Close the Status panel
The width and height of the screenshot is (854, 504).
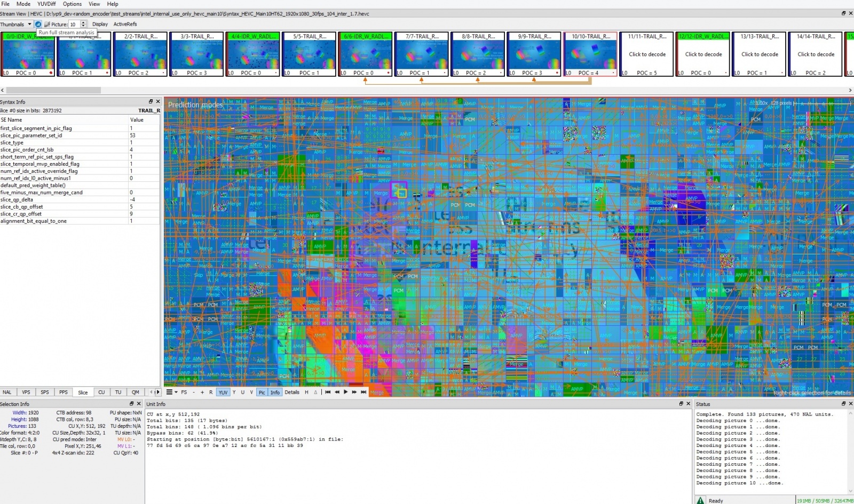pos(850,404)
